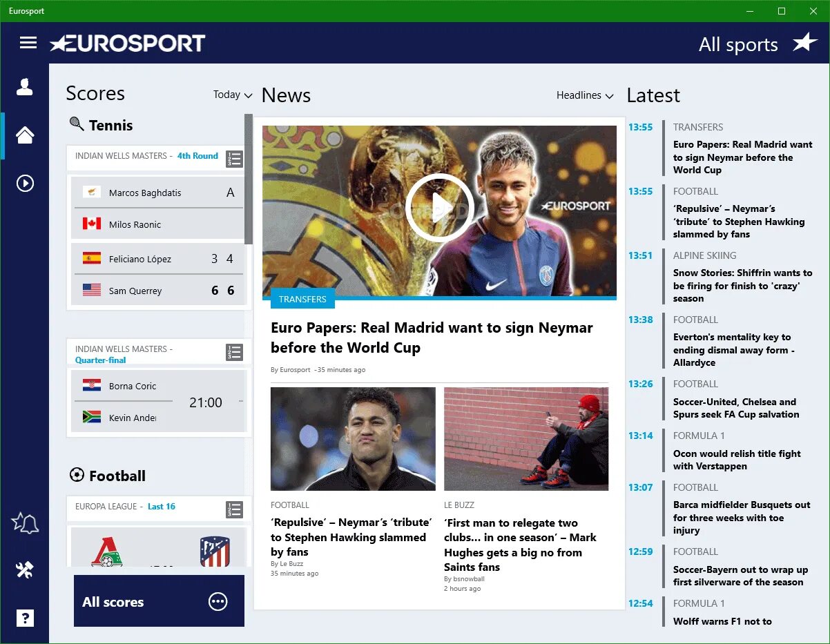
Task: Play the Neymar Real Madrid video
Action: pos(439,207)
